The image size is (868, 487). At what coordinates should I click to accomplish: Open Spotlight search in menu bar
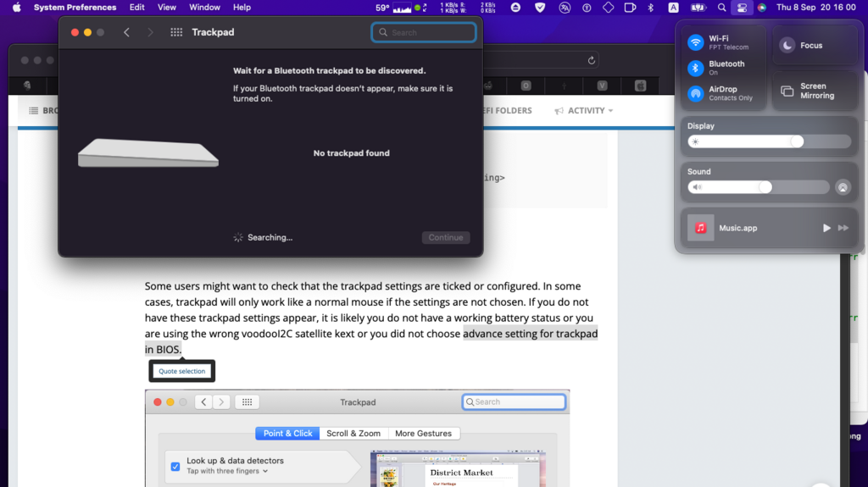721,8
